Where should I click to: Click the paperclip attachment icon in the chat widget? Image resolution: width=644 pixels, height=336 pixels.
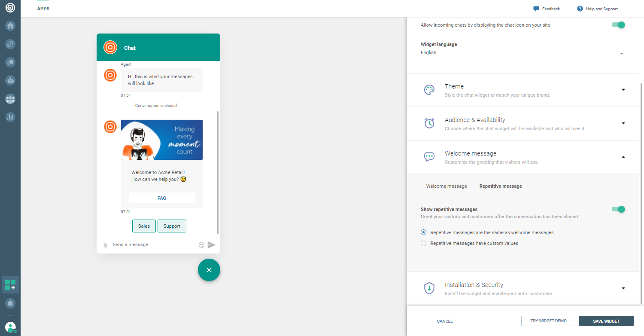(x=105, y=245)
